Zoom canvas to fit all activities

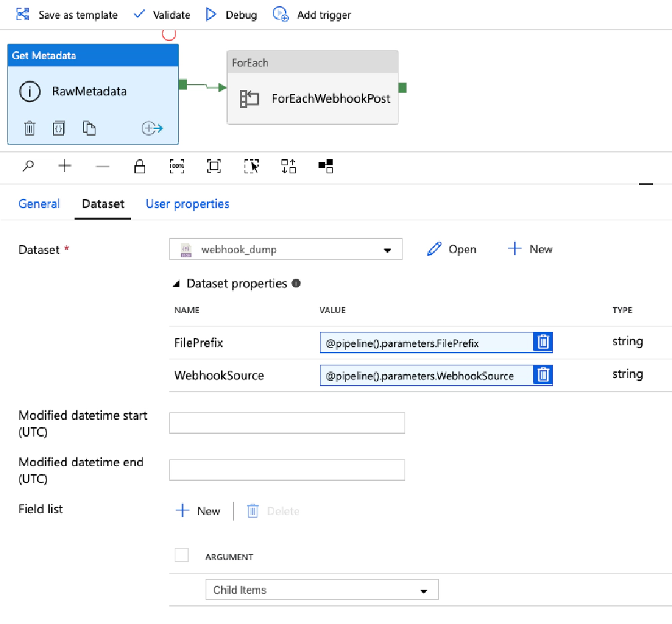pyautogui.click(x=214, y=166)
